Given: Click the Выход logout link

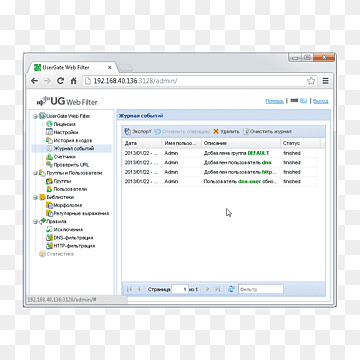Looking at the screenshot, I should tap(321, 101).
